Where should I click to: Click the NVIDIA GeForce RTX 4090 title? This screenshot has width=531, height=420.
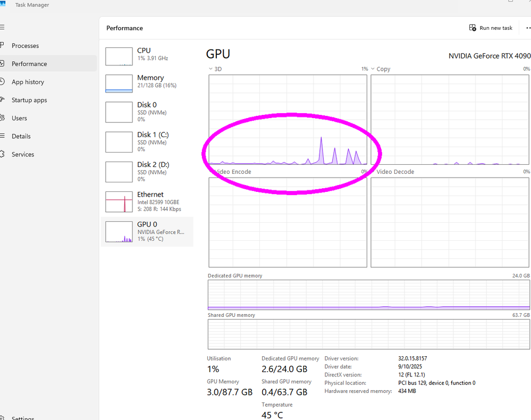490,56
